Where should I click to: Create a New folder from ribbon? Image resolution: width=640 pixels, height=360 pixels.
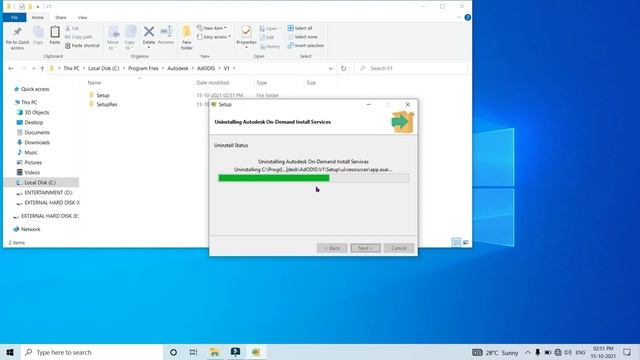(x=187, y=38)
